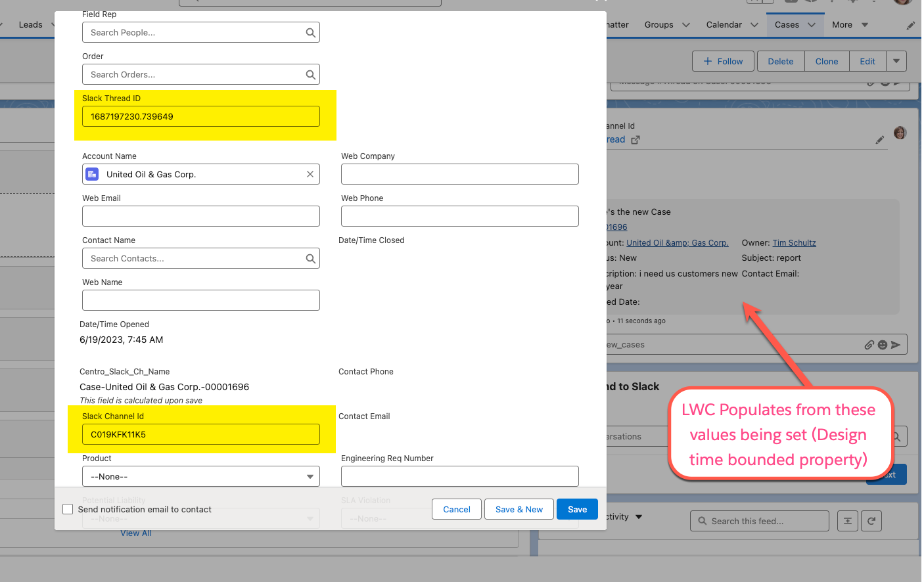Click the Search Contacts field

coord(201,258)
